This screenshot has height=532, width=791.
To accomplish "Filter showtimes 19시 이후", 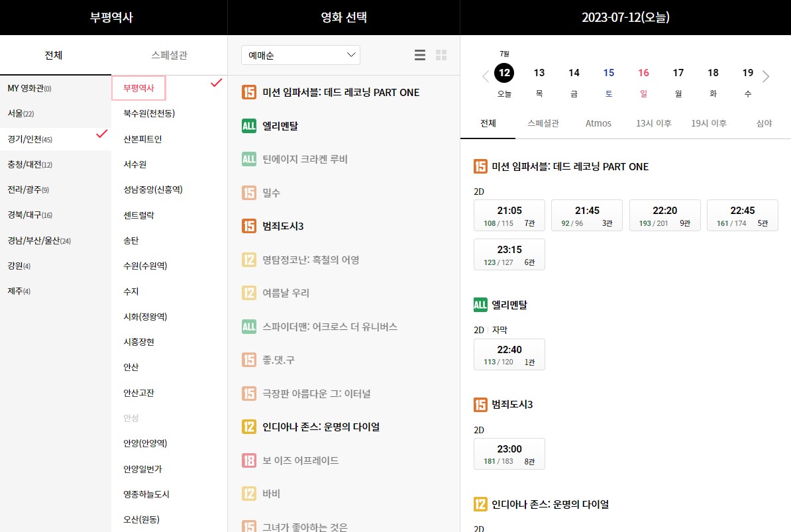I will (708, 123).
